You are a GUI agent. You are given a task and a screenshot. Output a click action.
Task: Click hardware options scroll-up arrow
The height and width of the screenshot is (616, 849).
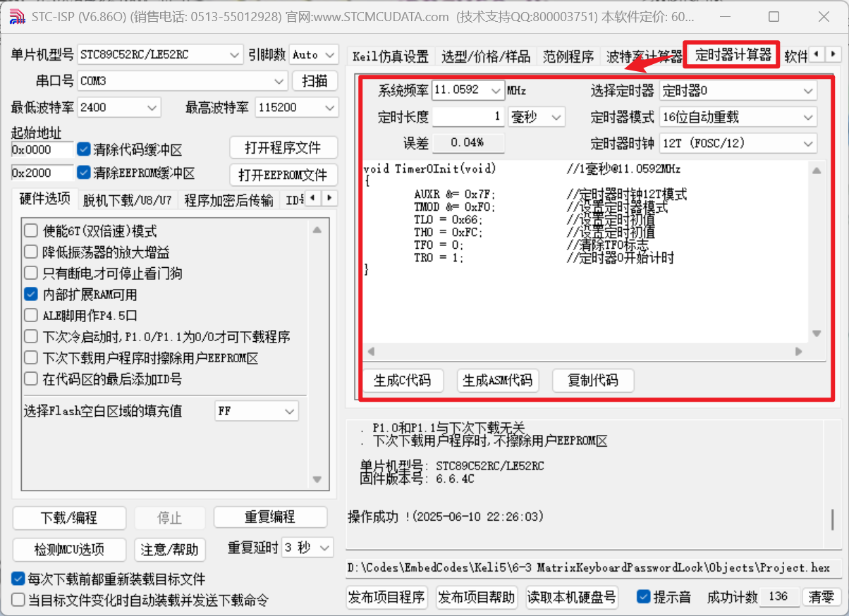point(317,230)
